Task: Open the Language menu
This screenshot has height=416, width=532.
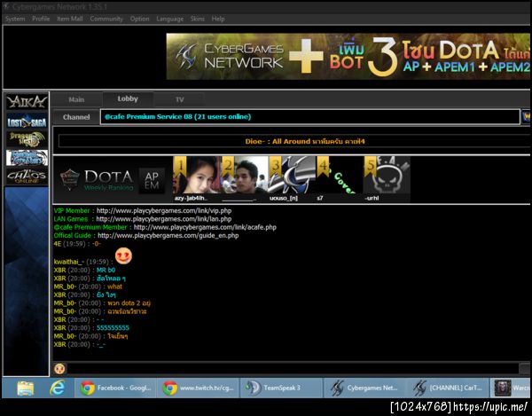Action: 169,19
